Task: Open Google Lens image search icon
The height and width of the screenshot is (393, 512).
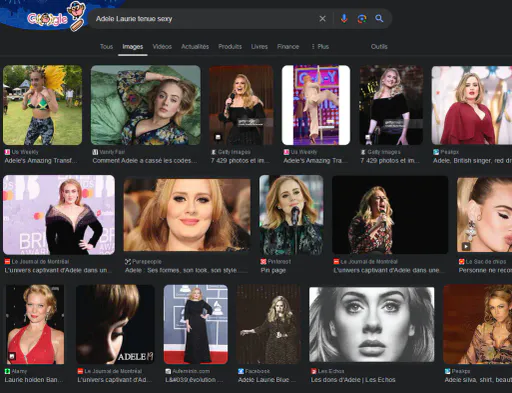Action: (x=362, y=19)
